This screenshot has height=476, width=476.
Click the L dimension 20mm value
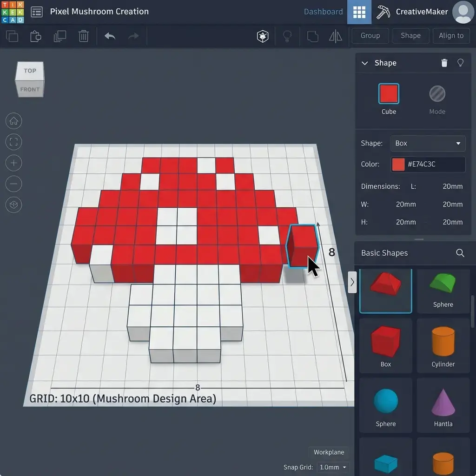[x=452, y=186]
